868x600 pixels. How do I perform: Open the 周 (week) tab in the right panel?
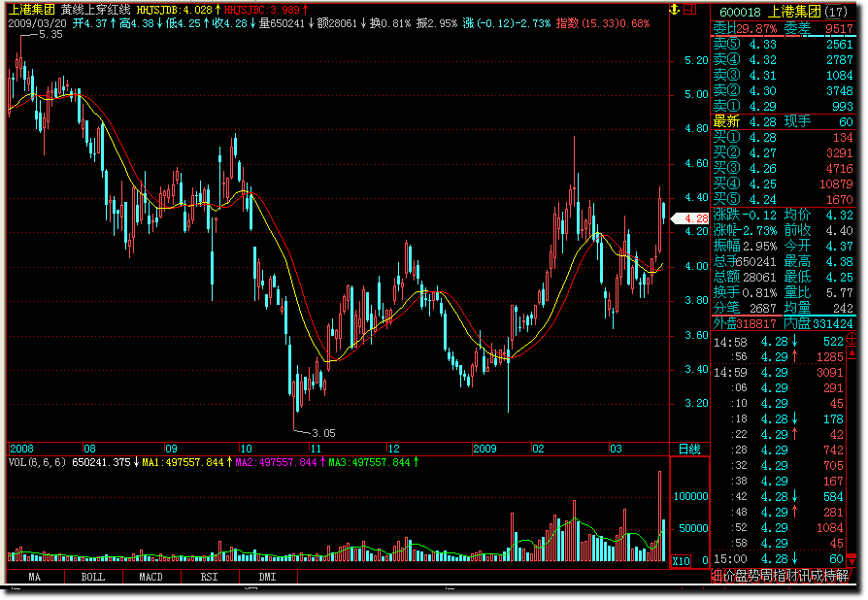point(768,576)
